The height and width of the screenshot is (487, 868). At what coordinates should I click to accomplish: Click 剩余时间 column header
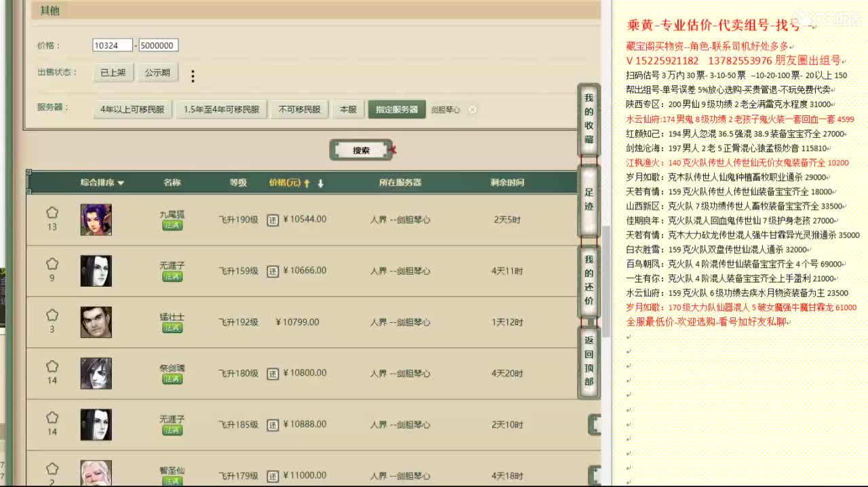tap(507, 182)
